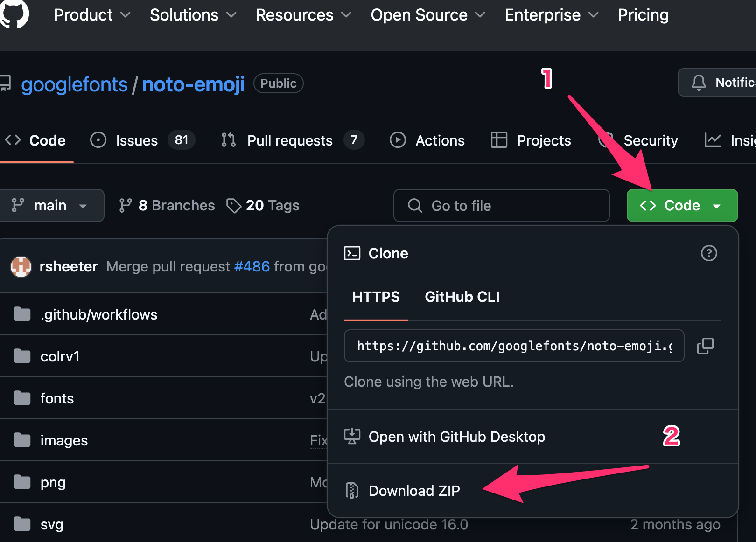
Task: Click the folder icon beside png
Action: 22,482
